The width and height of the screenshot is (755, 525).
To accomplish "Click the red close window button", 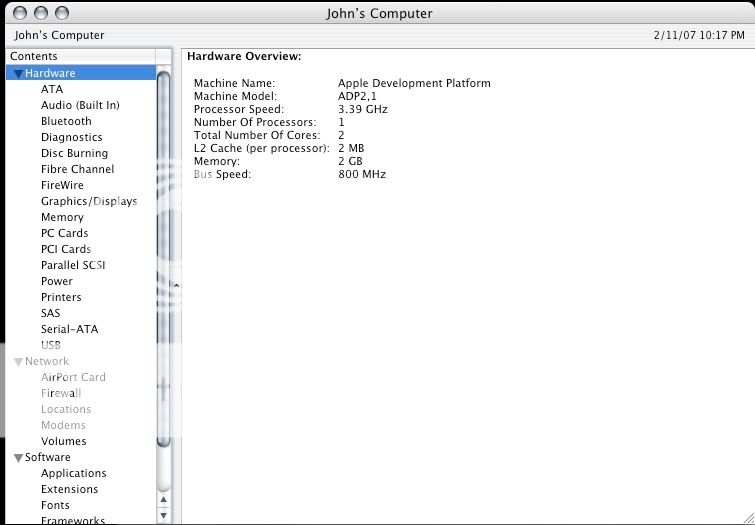I will coord(21,13).
